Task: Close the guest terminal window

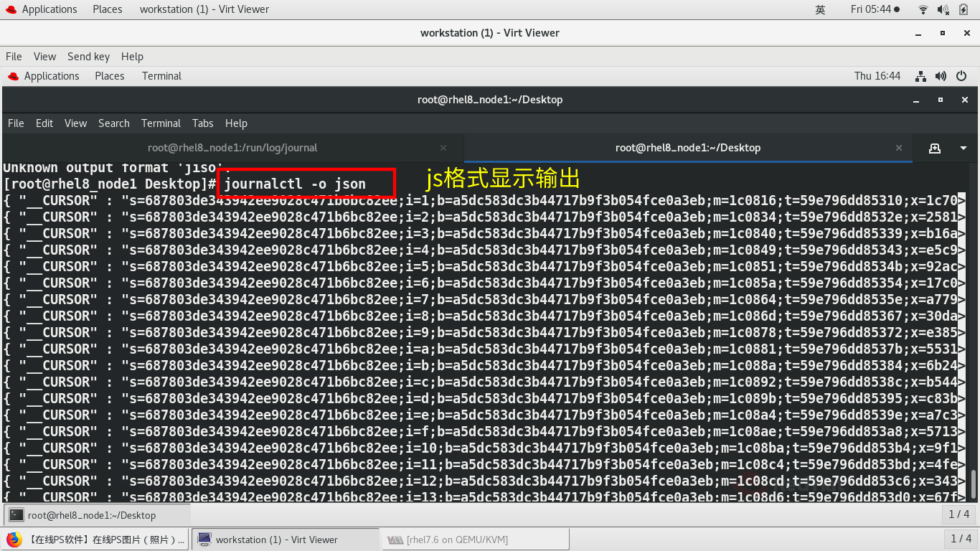Action: pos(966,100)
